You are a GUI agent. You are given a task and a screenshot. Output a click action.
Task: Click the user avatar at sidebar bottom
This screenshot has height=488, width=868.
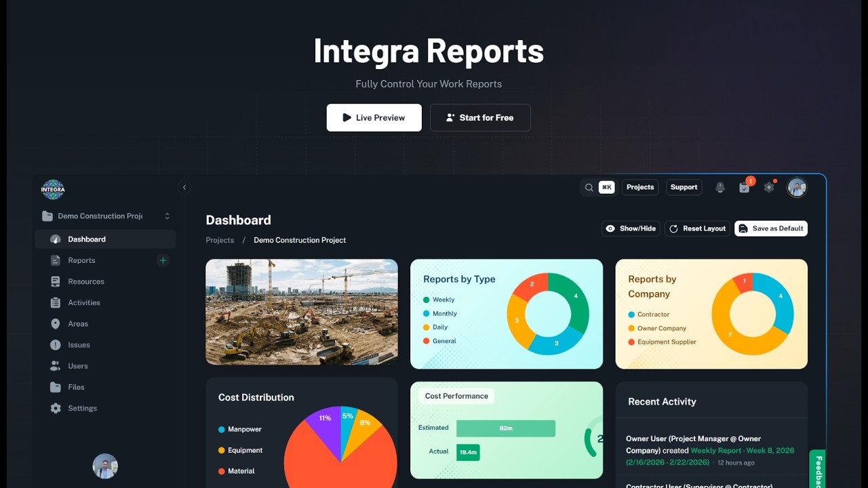(105, 466)
